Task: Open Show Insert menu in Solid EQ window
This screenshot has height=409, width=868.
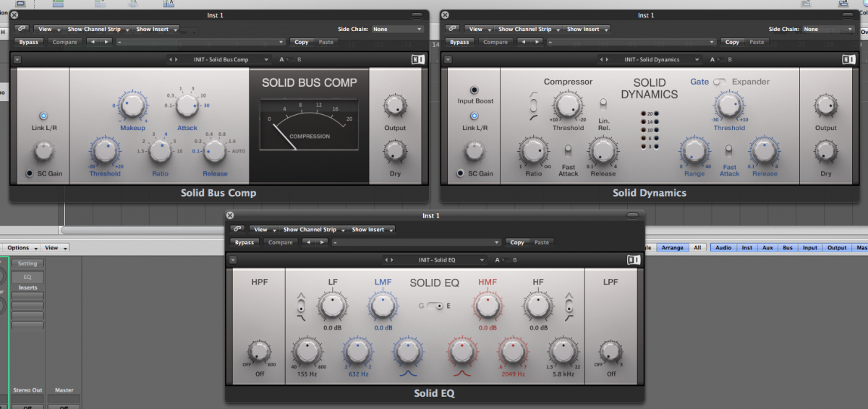Action: point(371,230)
